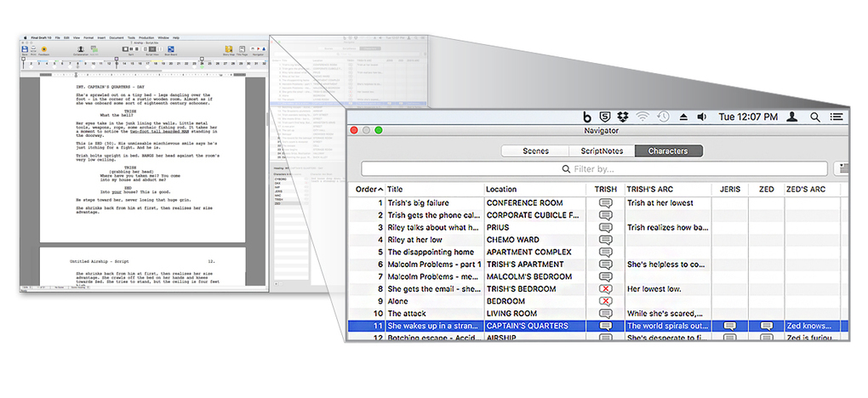This screenshot has height=398, width=868.
Task: Click the "CONFERENCE ROOM" location cell
Action: [x=524, y=203]
